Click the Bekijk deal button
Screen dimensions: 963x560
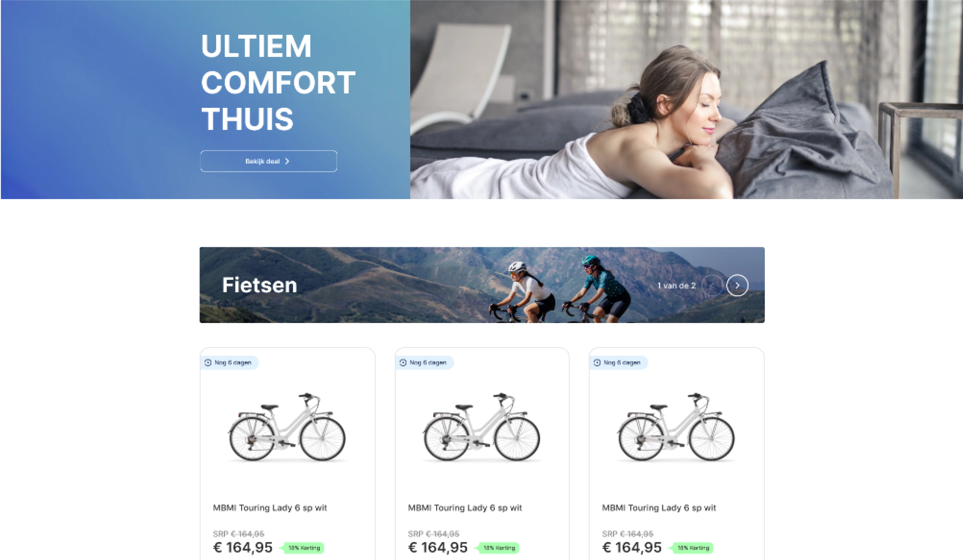pos(269,161)
